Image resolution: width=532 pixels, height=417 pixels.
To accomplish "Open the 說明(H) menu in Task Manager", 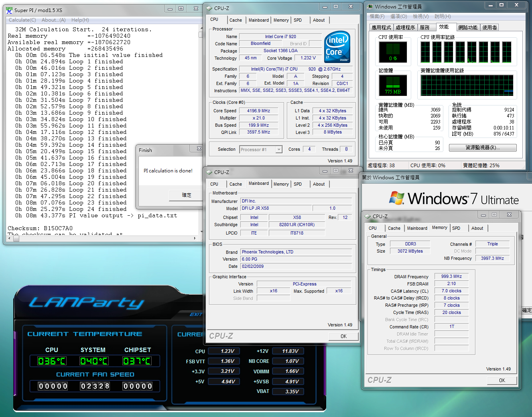I will (x=443, y=16).
